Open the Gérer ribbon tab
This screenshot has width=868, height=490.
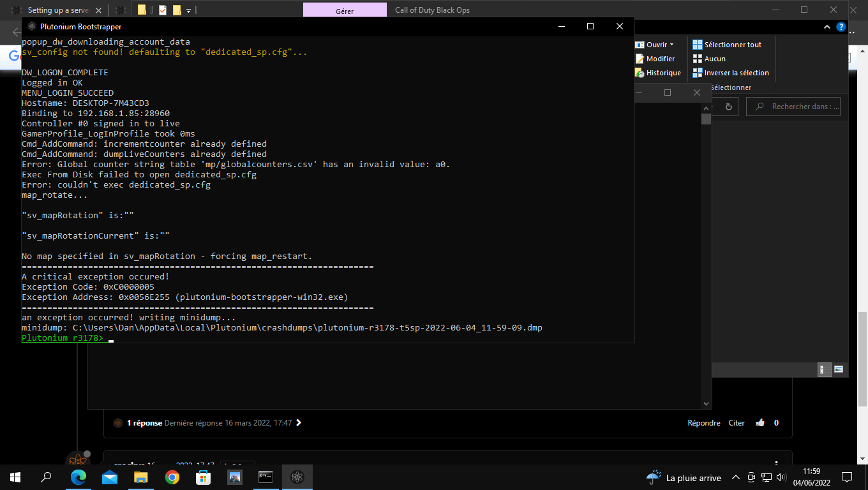[345, 10]
